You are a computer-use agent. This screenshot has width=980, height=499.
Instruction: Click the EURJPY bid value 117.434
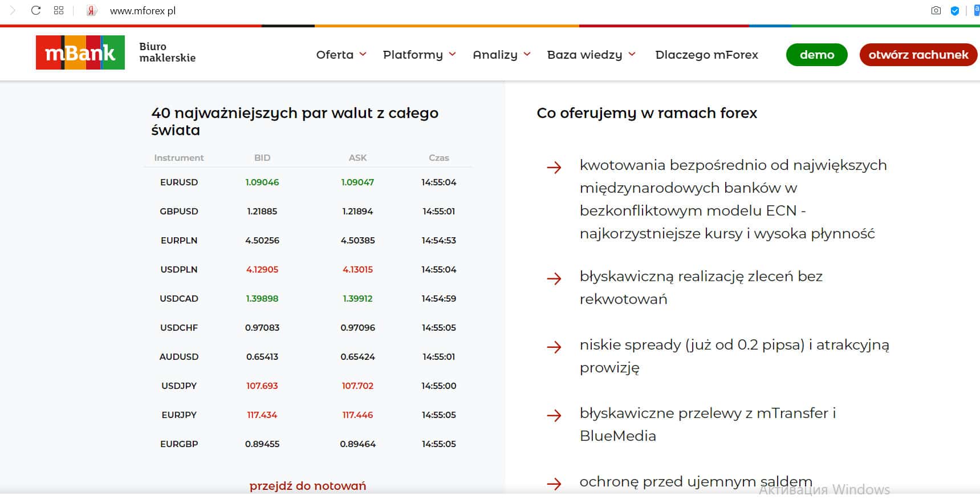(262, 415)
